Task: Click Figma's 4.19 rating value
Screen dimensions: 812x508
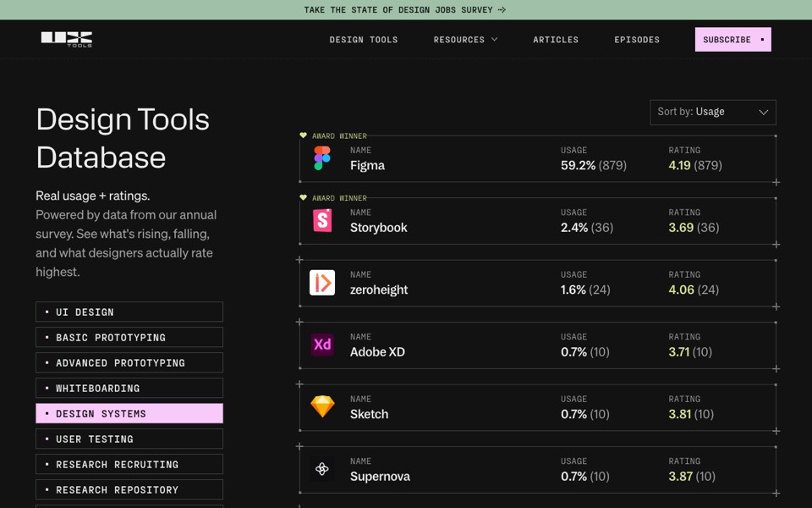Action: 679,166
